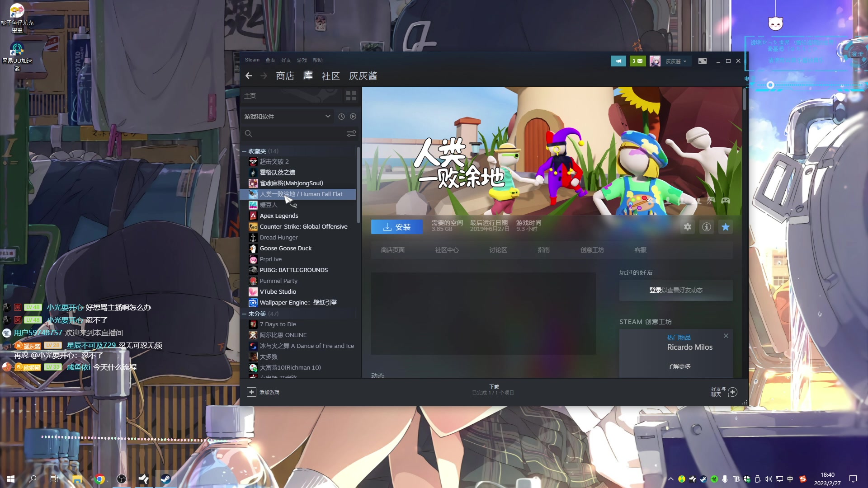Viewport: 868px width, 488px height.
Task: Open the 客服 tab
Action: point(641,250)
